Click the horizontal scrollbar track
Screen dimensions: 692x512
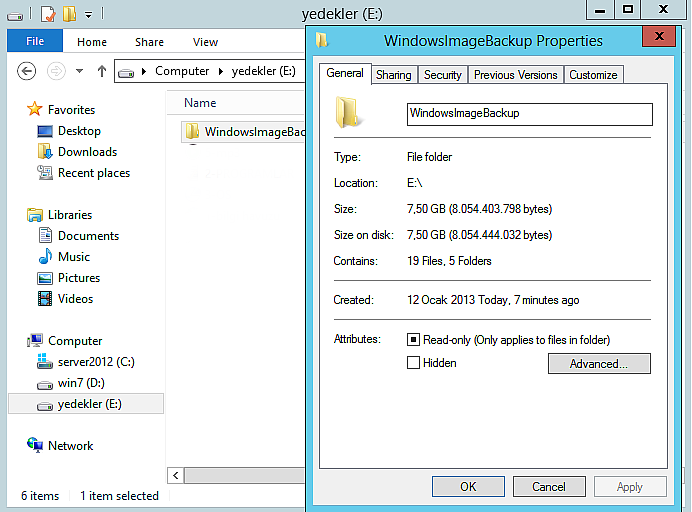[244, 475]
